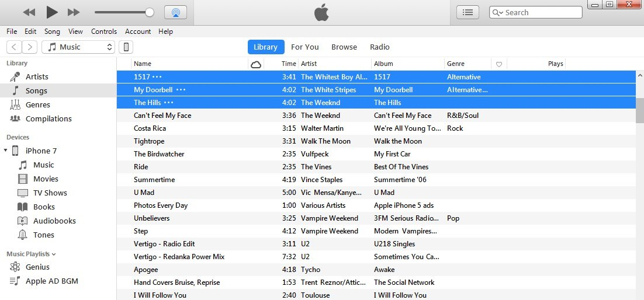Open the AirPlay button

(175, 12)
